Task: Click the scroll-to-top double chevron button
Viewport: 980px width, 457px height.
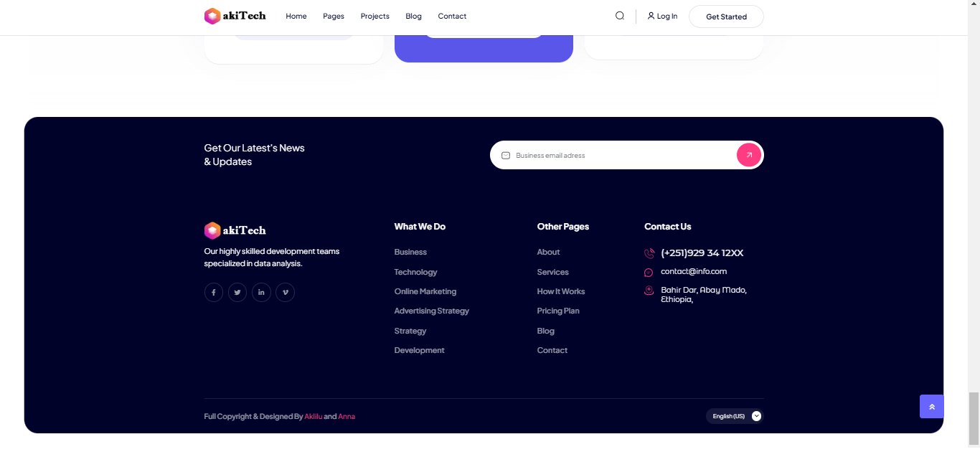Action: [932, 407]
